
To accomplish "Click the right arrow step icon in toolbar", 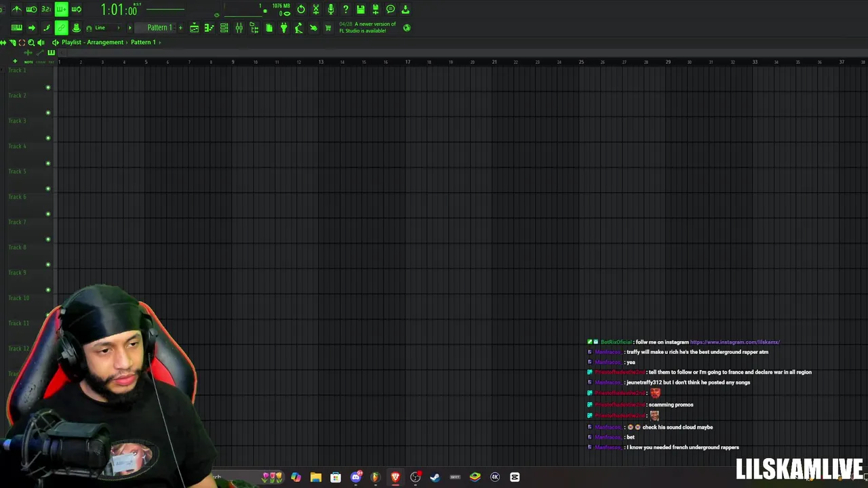I will [31, 28].
